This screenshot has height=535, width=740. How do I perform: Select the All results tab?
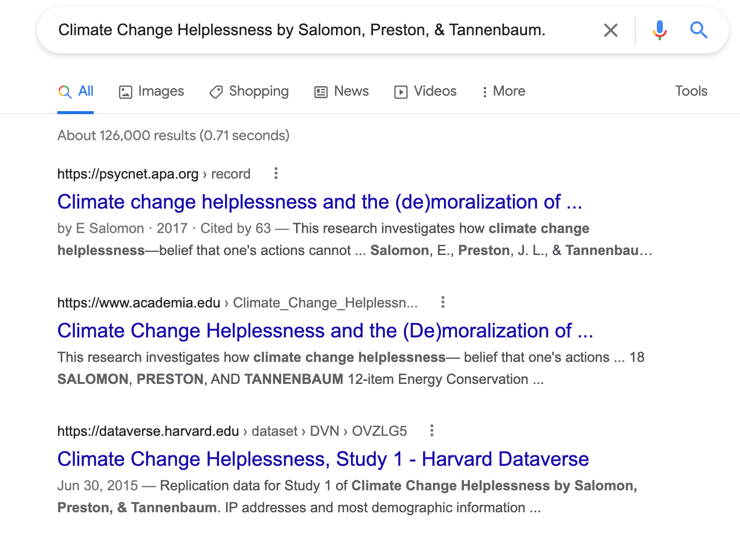coord(76,91)
